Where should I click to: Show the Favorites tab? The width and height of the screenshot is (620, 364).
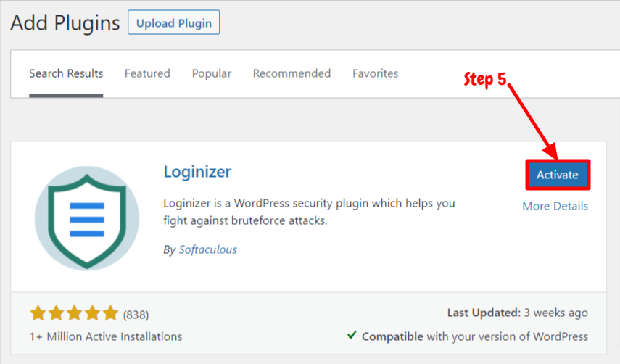(x=375, y=73)
